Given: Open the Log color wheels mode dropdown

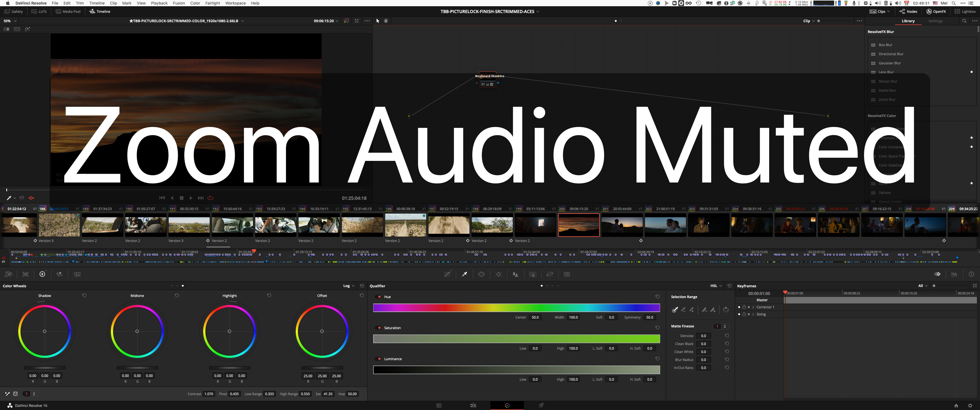Looking at the screenshot, I should (348, 286).
